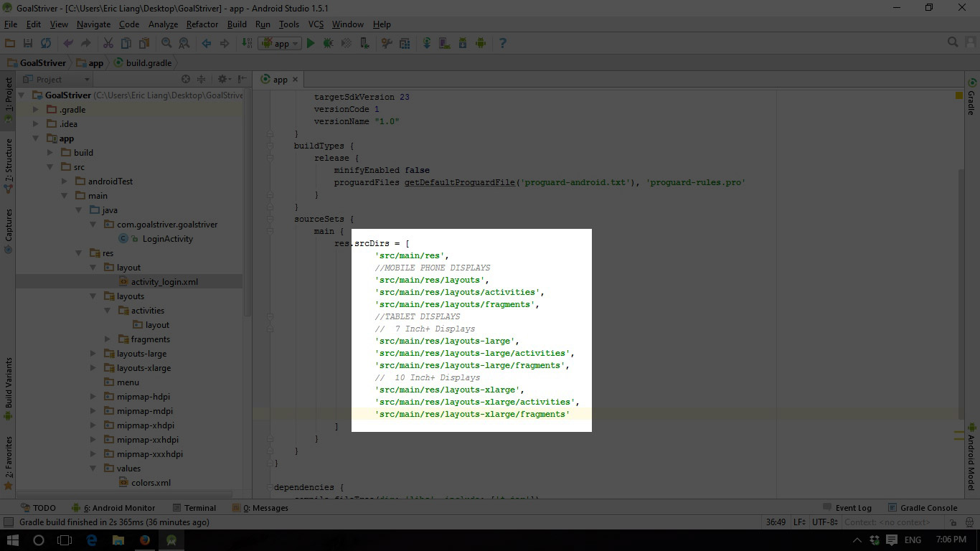Screen dimensions: 980x551
Task: Open the Android Monitor tool window
Action: coord(114,508)
